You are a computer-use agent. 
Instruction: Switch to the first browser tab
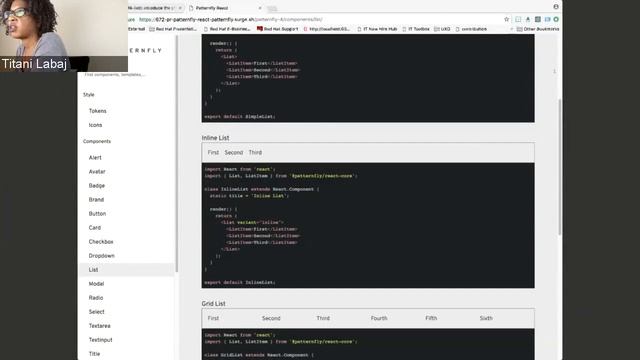155,8
